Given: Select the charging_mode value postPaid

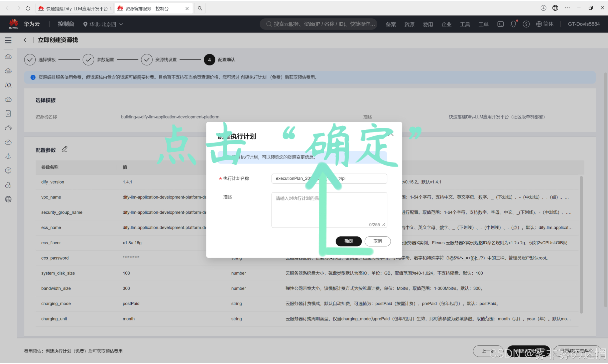Looking at the screenshot, I should [131, 304].
